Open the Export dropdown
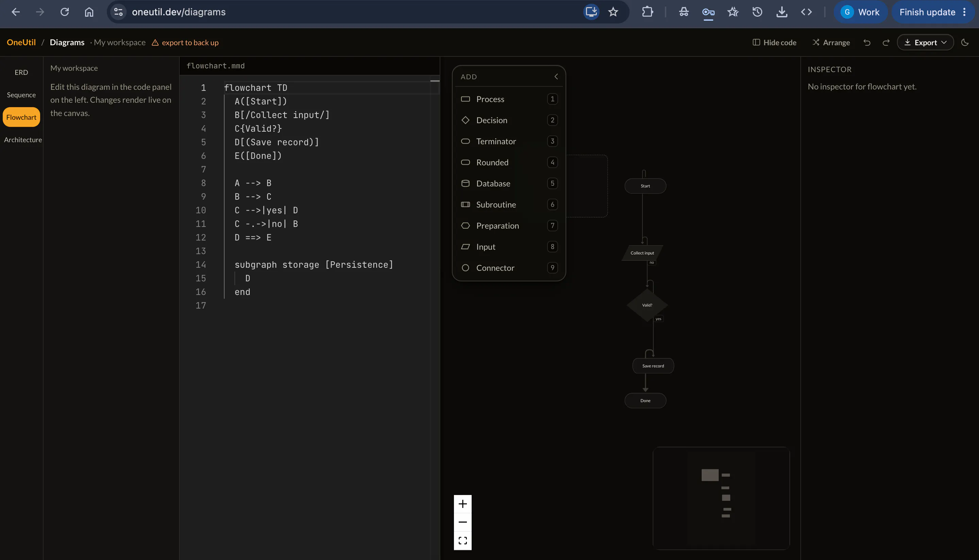 click(925, 42)
